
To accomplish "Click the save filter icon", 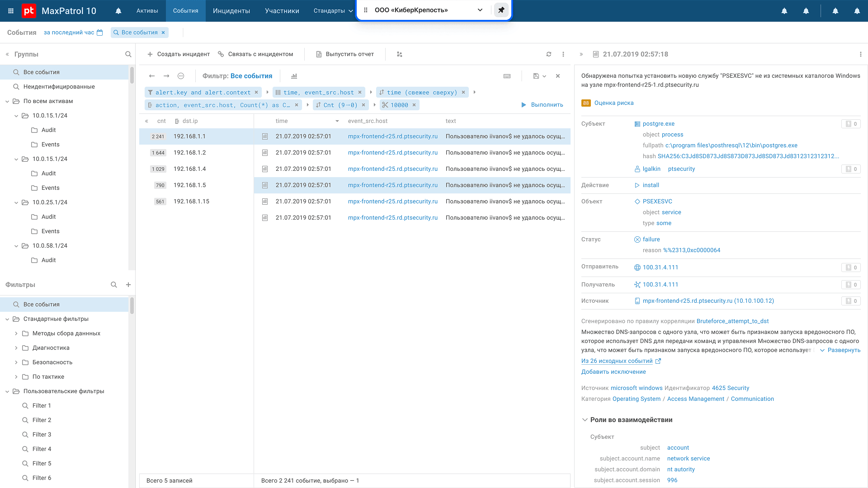I will click(536, 76).
